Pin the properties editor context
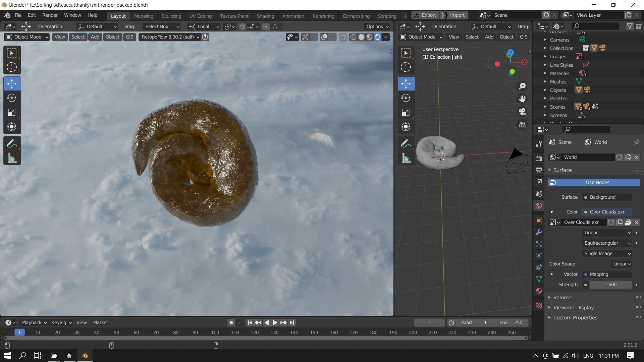 tap(636, 142)
